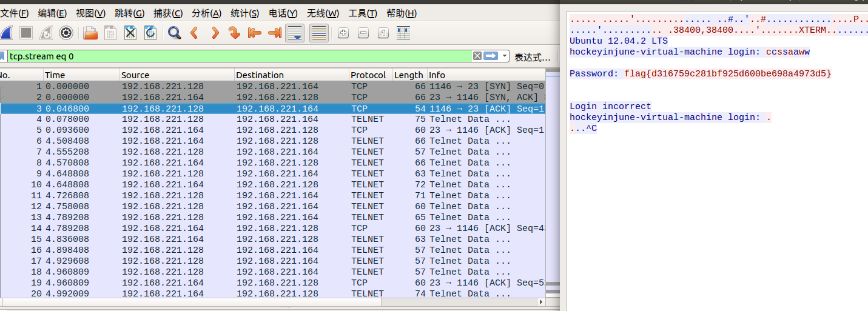This screenshot has width=868, height=311.
Task: Restart the current capture
Action: [x=46, y=33]
